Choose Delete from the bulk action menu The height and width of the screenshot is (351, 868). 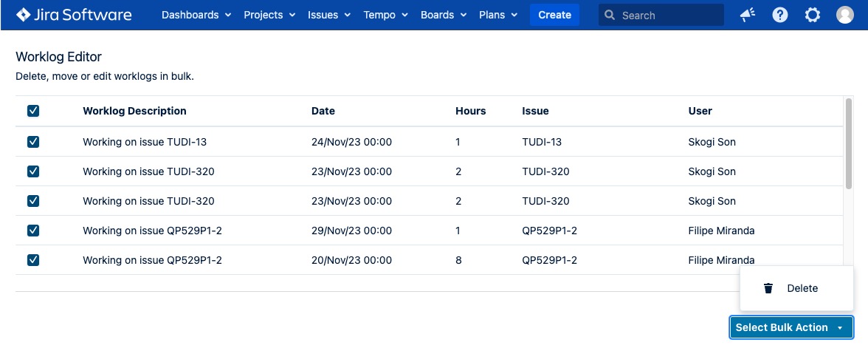click(x=802, y=288)
